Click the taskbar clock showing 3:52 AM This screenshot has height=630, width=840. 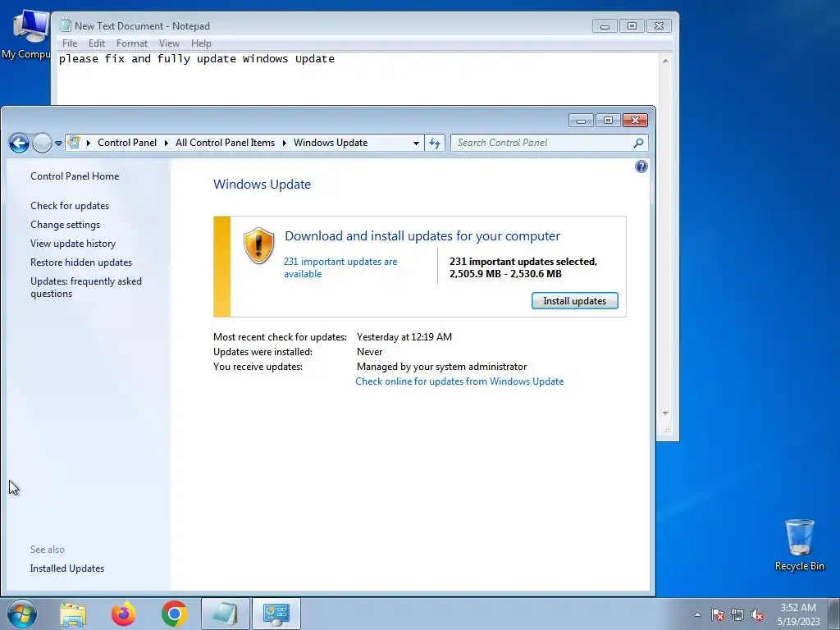(x=798, y=614)
